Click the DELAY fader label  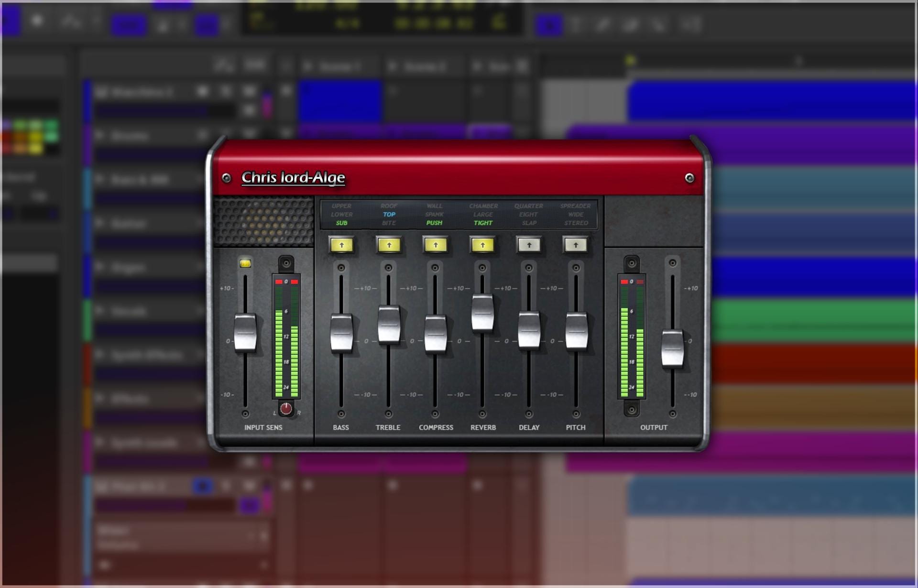point(529,427)
